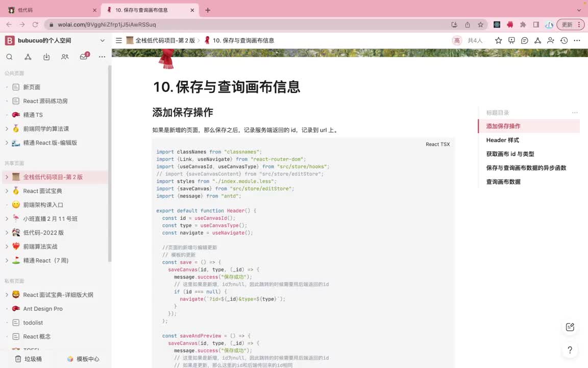Expand the 前端同学的算法课 tree item
The width and height of the screenshot is (588, 368).
coord(7,129)
